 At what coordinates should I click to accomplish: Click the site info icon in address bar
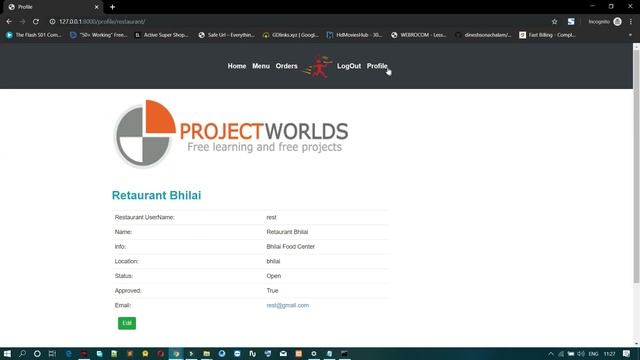pyautogui.click(x=52, y=22)
